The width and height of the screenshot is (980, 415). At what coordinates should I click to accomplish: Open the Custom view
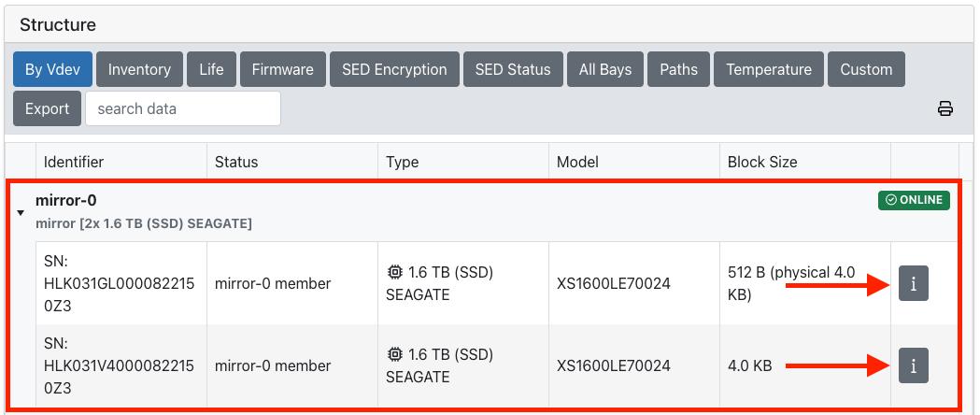[x=865, y=69]
